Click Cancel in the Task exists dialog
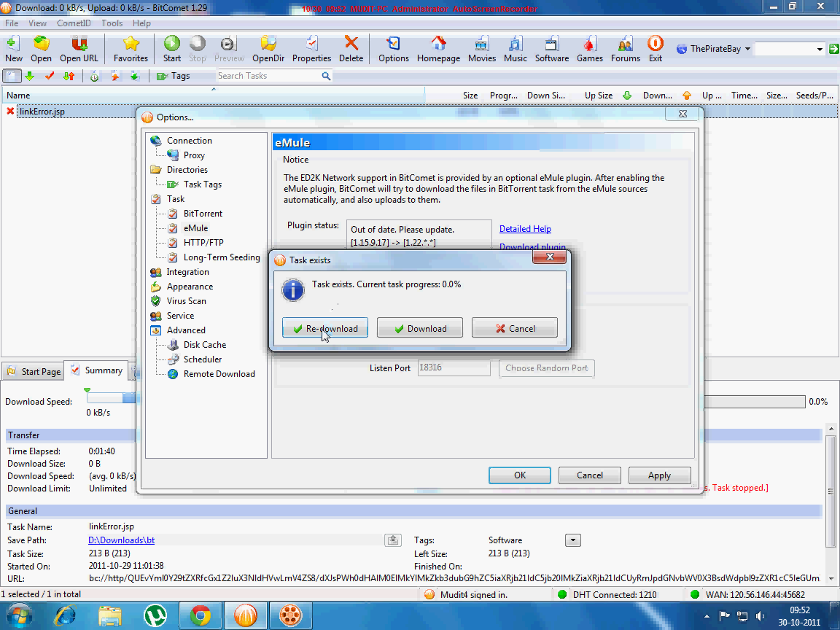 coord(515,328)
